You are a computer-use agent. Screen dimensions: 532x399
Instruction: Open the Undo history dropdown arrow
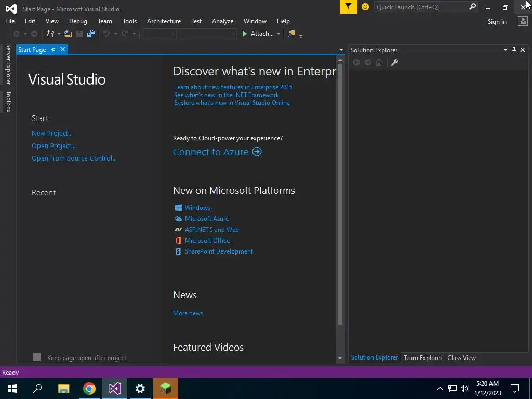tap(115, 34)
